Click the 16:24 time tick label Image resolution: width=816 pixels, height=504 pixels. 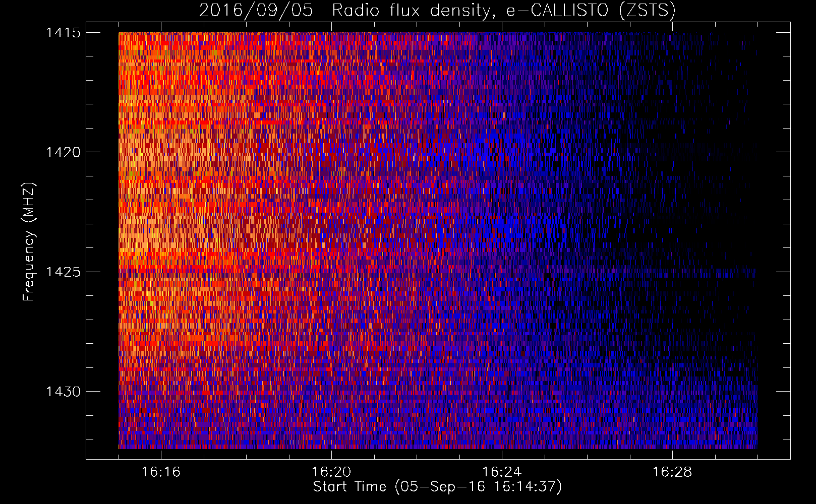click(x=502, y=472)
